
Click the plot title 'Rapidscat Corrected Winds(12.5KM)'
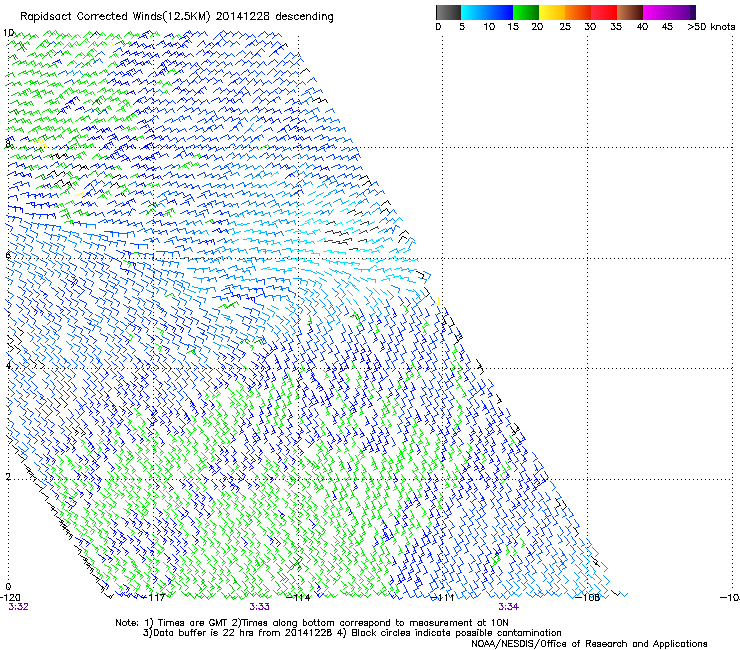[x=115, y=17]
